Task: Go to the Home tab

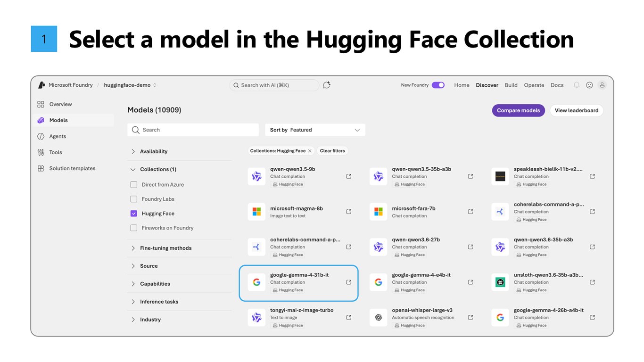Action: [462, 85]
